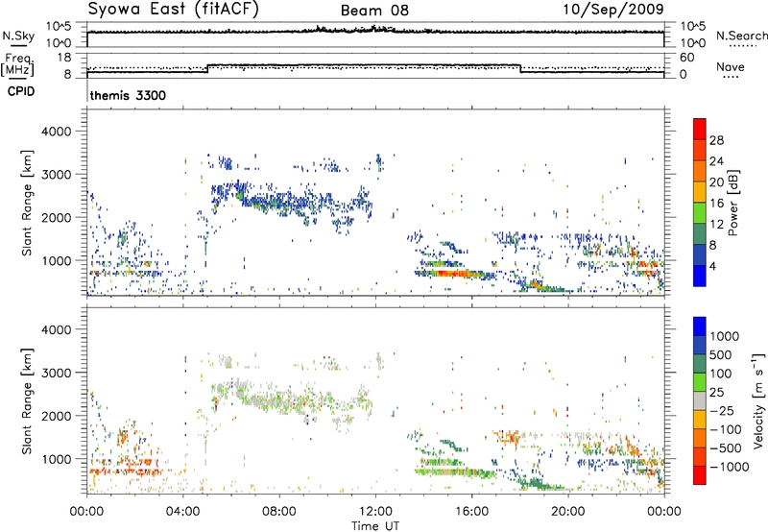The image size is (768, 532).
Task: Click the 'Nave' legend label
Action: tap(731, 66)
